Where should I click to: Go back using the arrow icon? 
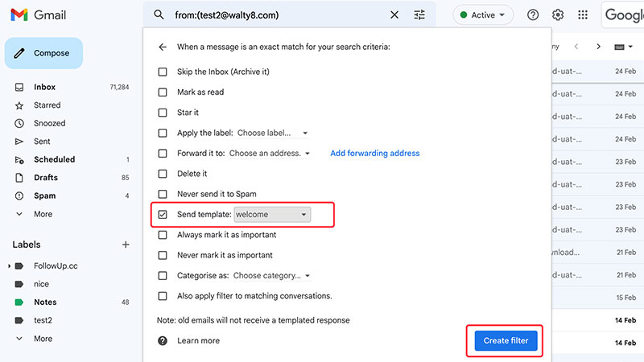pos(163,47)
